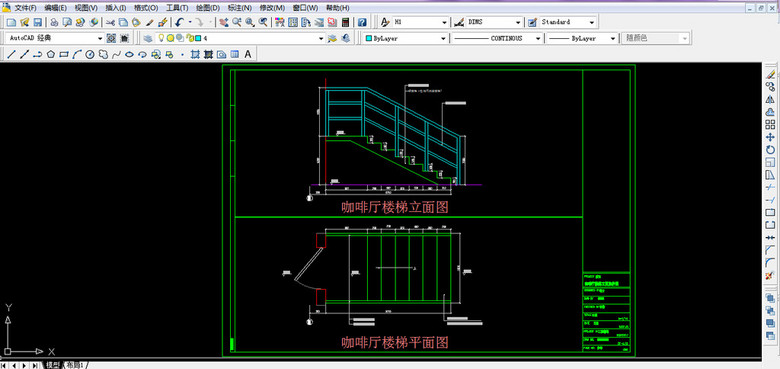Screen dimensions: 780x369
Task: Open the Quick Calculator icon
Action: [x=346, y=22]
